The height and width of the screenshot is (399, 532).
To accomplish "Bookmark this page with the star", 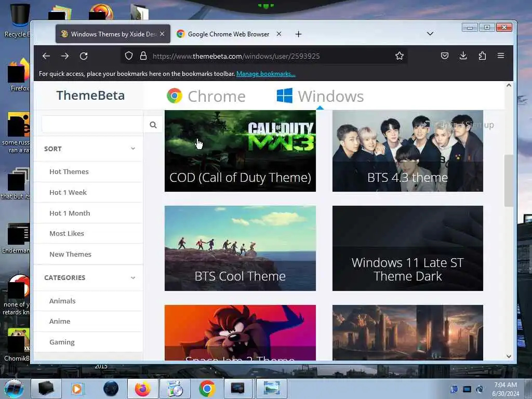I will tap(400, 56).
